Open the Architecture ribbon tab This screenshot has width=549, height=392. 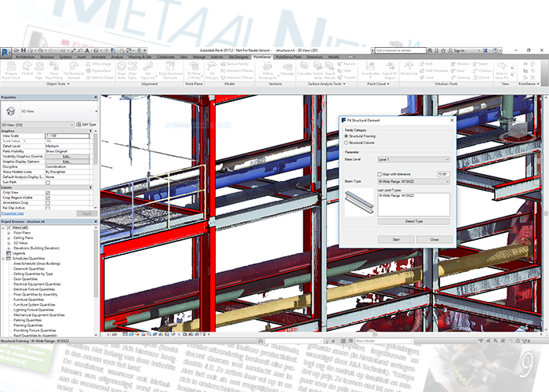(25, 56)
